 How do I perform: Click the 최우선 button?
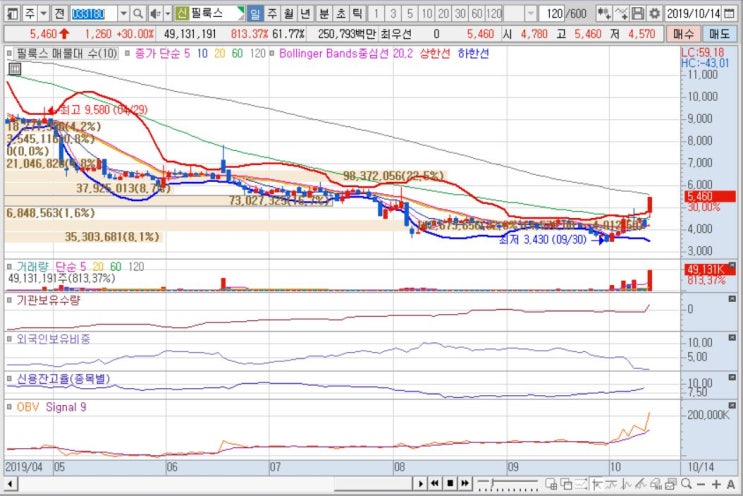(396, 34)
